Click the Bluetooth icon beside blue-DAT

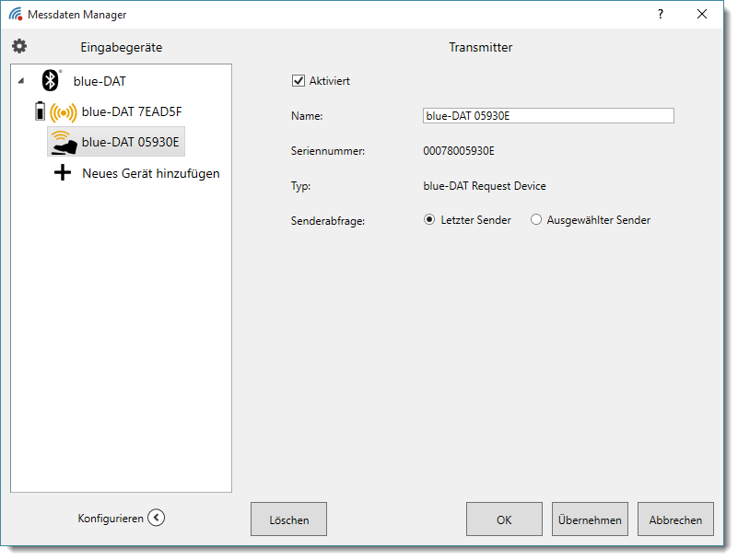[52, 81]
